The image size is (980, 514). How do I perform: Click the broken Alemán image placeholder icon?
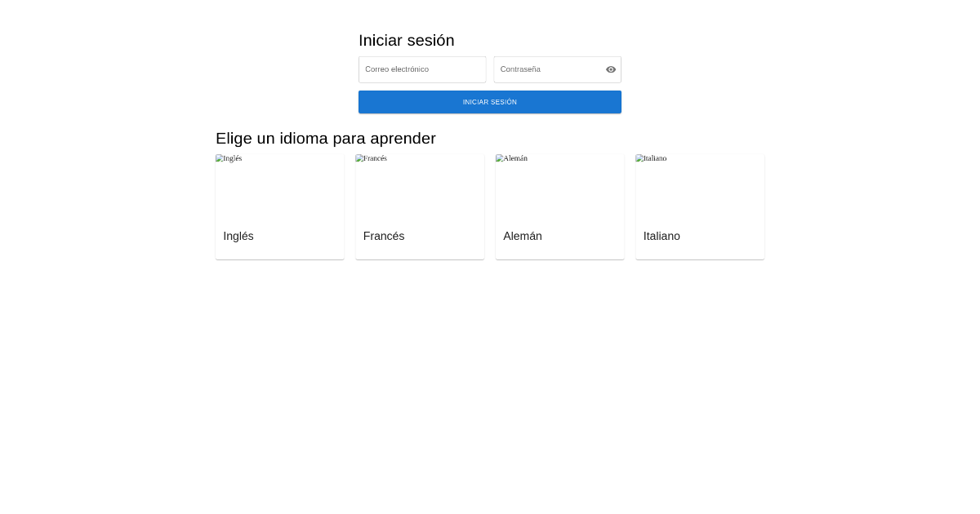tap(501, 158)
